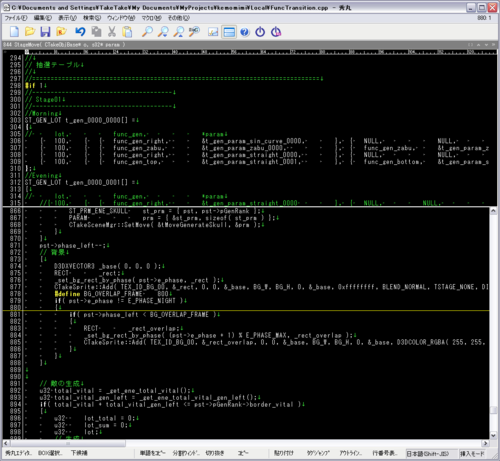
Task: Click the //Evening comment on line 311
Action: tap(43, 175)
